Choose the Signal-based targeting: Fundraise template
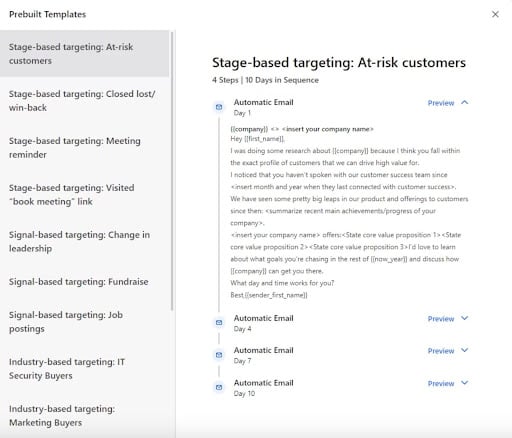Image resolution: width=512 pixels, height=438 pixels. 85,282
